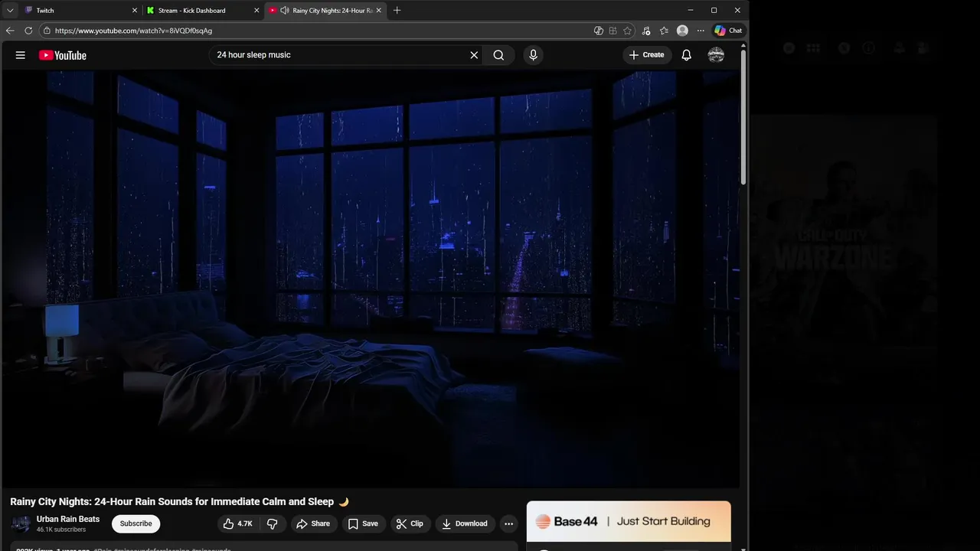Close the Twitch tab
The image size is (980, 551).
(x=135, y=11)
